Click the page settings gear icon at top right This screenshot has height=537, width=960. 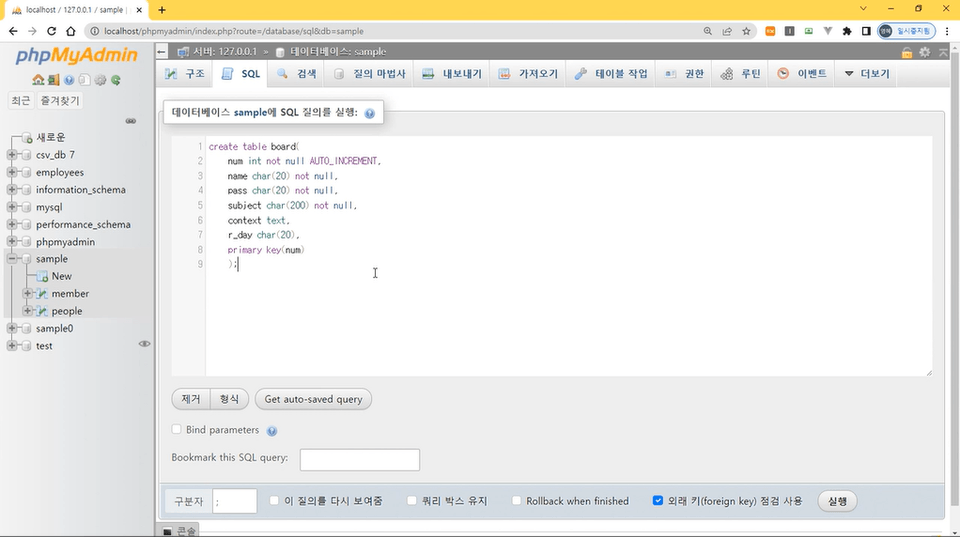point(925,52)
